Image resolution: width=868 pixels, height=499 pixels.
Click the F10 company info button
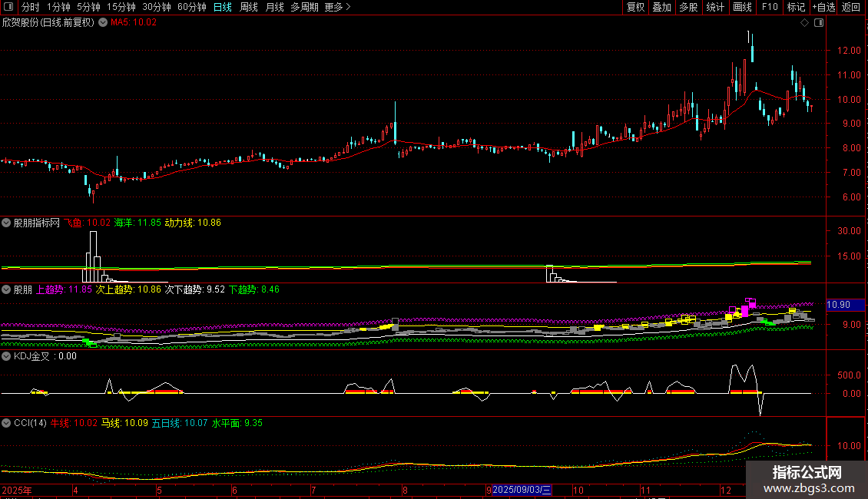tap(769, 7)
